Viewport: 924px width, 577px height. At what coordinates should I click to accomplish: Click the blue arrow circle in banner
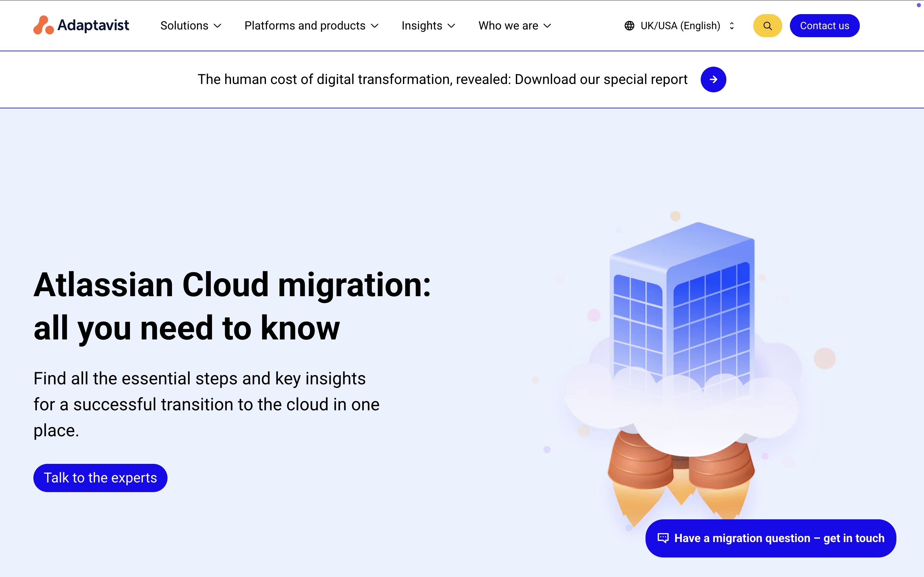point(713,79)
